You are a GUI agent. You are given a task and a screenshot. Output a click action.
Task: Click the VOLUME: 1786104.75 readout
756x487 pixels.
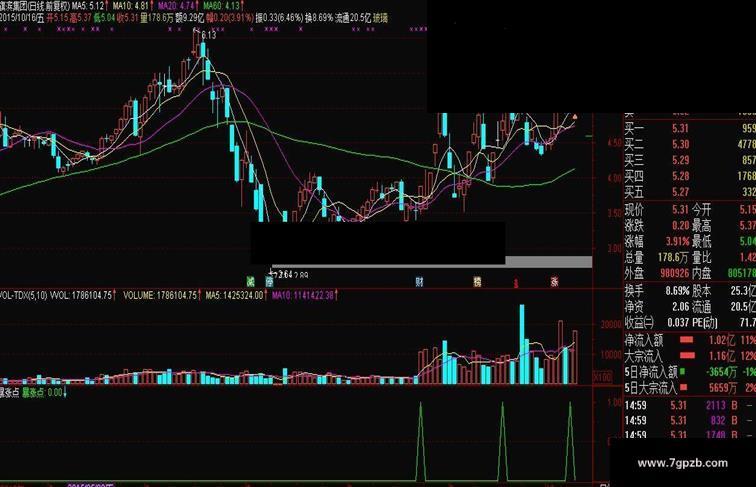coord(160,295)
